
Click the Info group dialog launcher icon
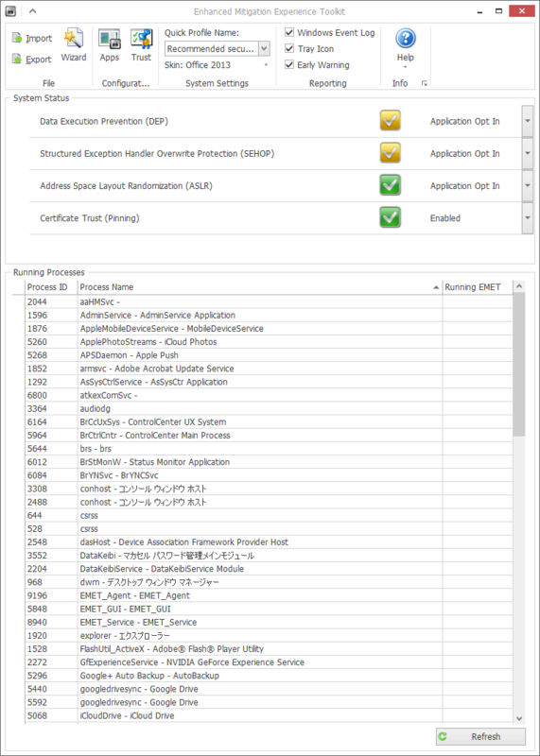coord(425,84)
